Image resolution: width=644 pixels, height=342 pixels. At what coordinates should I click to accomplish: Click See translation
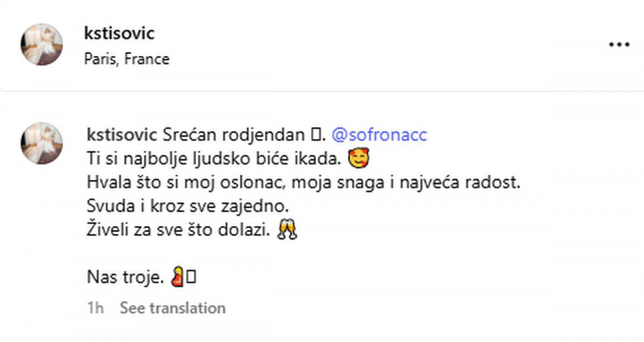[172, 308]
